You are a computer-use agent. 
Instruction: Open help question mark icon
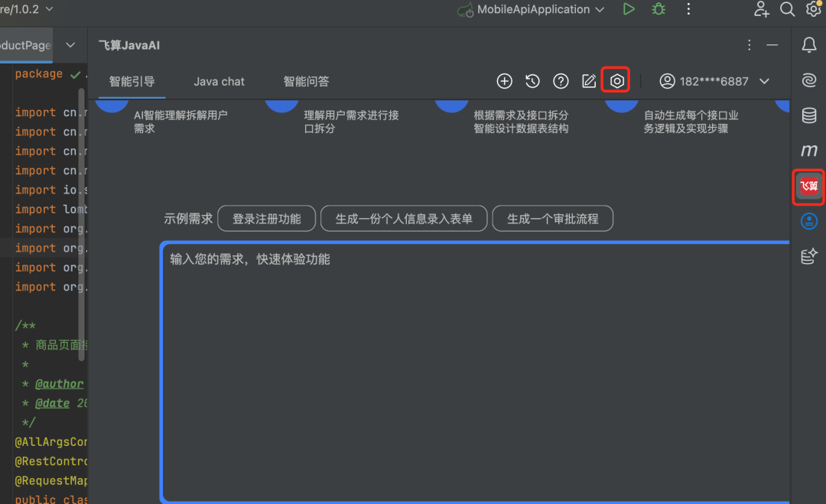pyautogui.click(x=561, y=81)
